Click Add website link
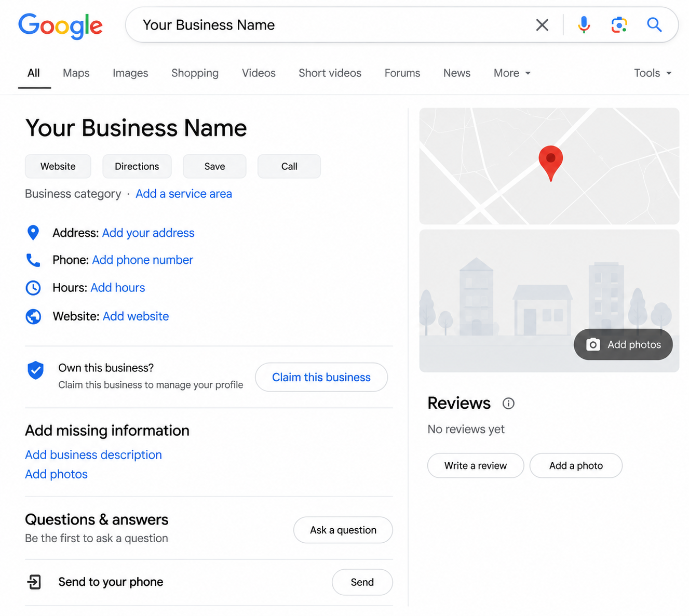 [x=136, y=316]
